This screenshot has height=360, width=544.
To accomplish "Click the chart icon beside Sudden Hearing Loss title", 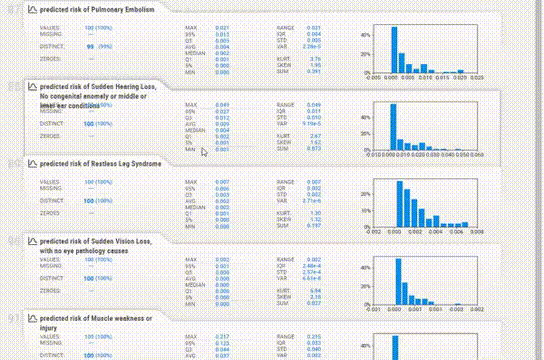I will (32, 87).
